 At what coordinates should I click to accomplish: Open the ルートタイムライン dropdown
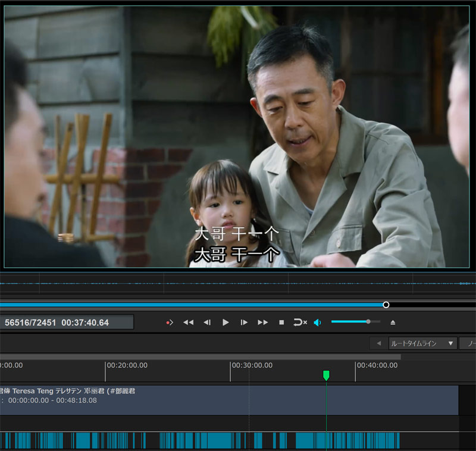pyautogui.click(x=422, y=343)
